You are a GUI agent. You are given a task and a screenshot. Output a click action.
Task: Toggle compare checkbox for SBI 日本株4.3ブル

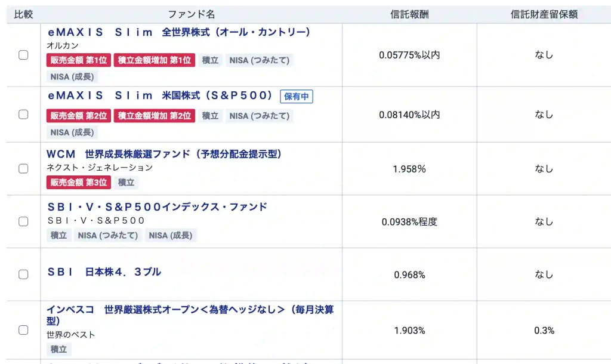pyautogui.click(x=23, y=274)
